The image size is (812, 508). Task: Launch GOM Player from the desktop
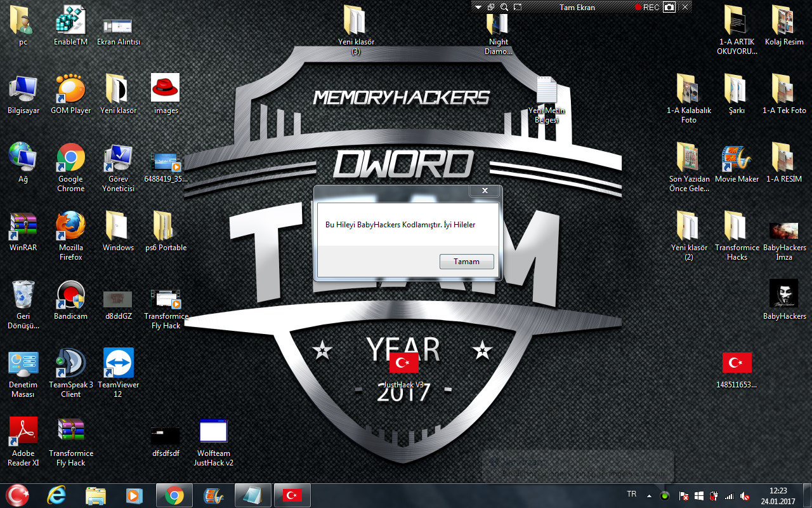[x=71, y=94]
